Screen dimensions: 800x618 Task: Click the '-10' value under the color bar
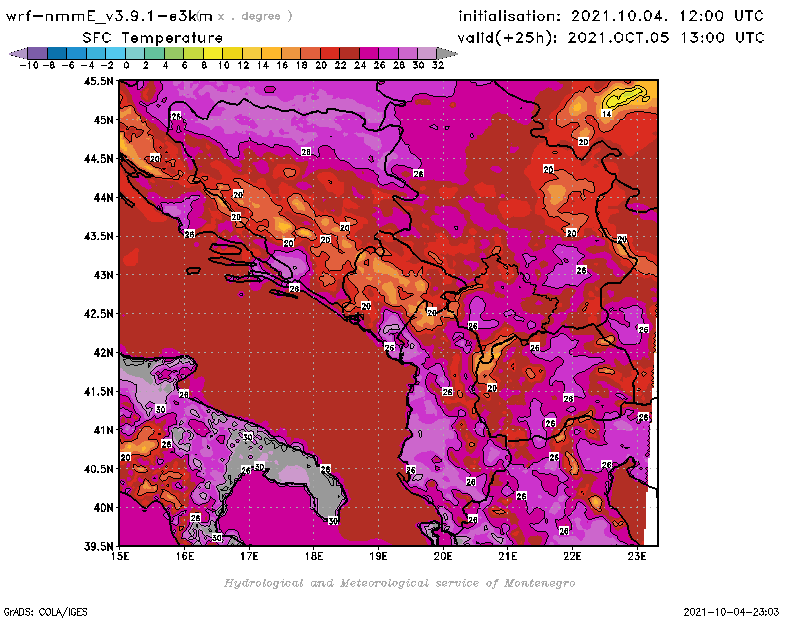[29, 66]
